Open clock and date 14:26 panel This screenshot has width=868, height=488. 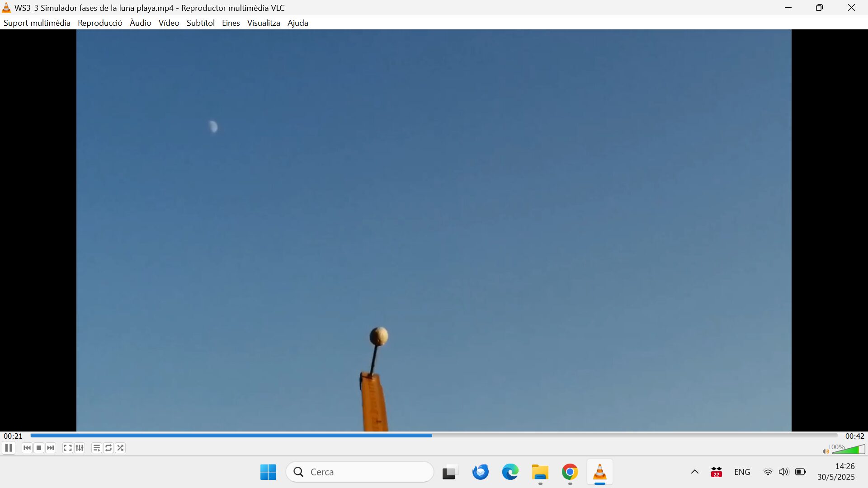click(836, 472)
